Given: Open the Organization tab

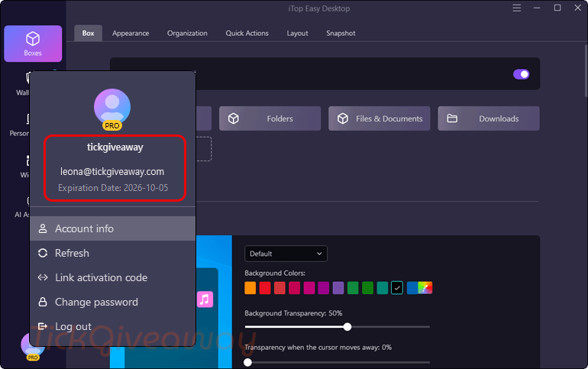Looking at the screenshot, I should (187, 33).
